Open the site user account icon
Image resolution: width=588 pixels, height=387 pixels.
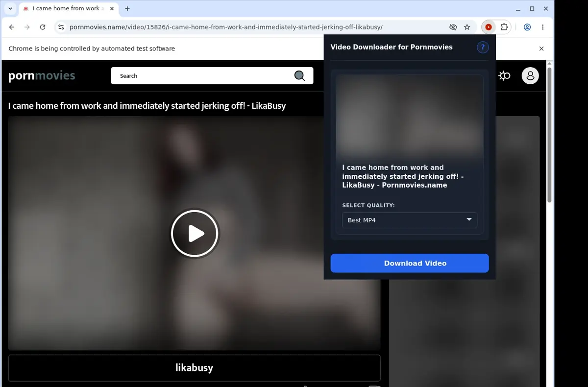point(530,75)
